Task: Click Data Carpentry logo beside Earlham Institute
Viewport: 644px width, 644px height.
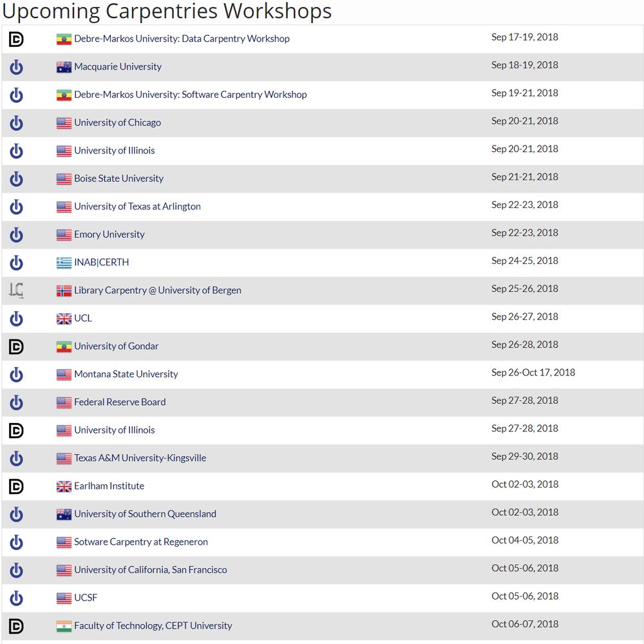Action: pos(16,486)
